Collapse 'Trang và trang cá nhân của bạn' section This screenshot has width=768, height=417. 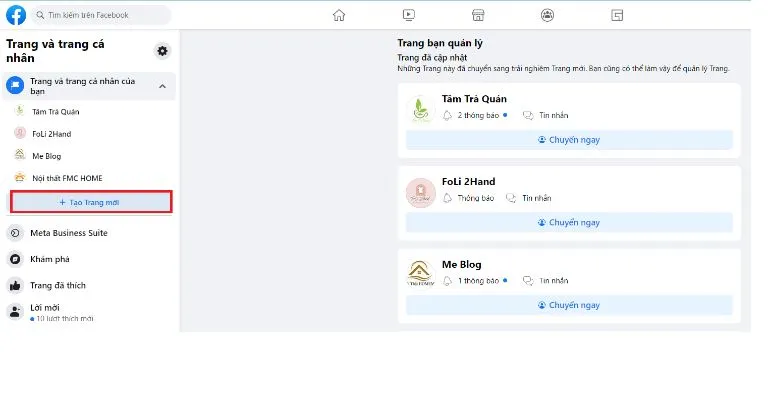pos(162,86)
